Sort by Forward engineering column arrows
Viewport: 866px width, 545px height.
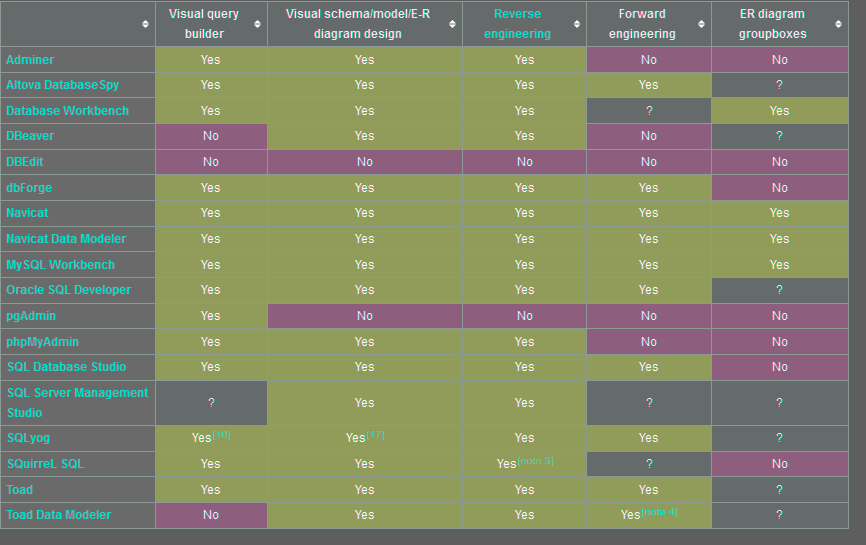[701, 24]
